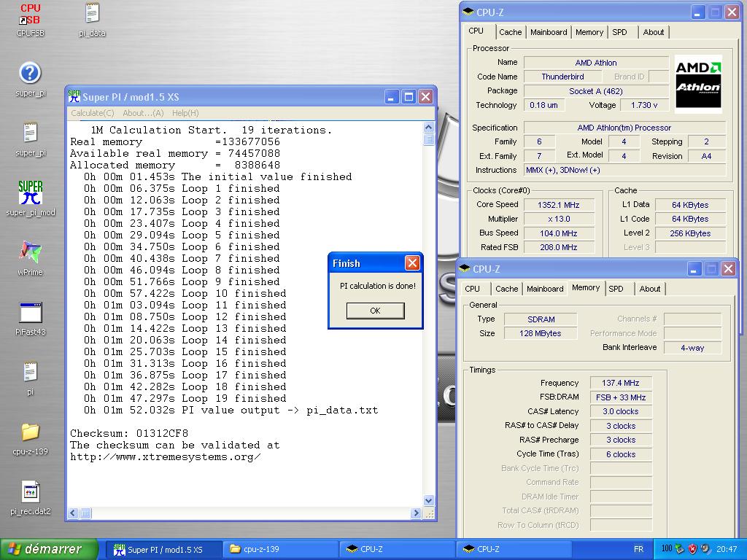The width and height of the screenshot is (747, 560).
Task: Click the Super PI window title icon
Action: click(x=74, y=97)
